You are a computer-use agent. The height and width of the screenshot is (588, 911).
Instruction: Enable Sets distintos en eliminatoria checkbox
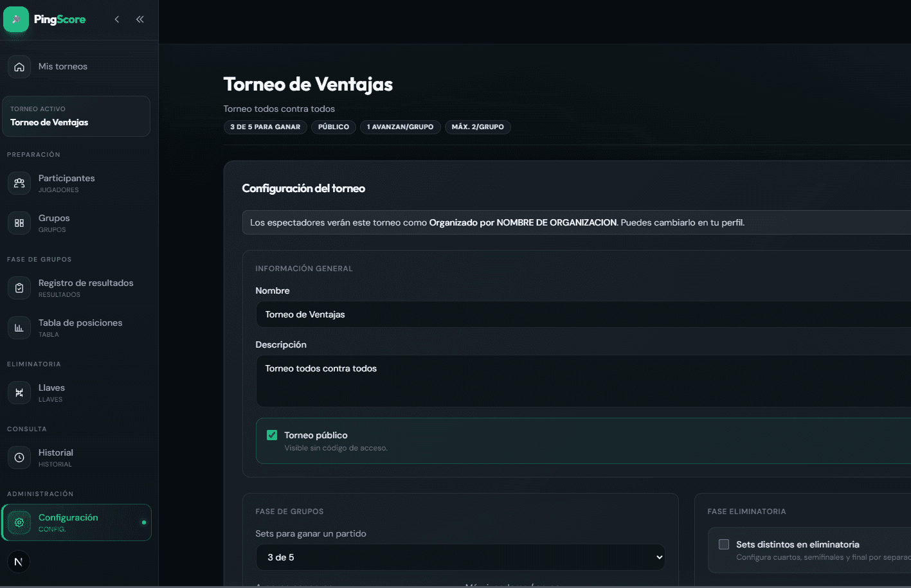click(724, 544)
